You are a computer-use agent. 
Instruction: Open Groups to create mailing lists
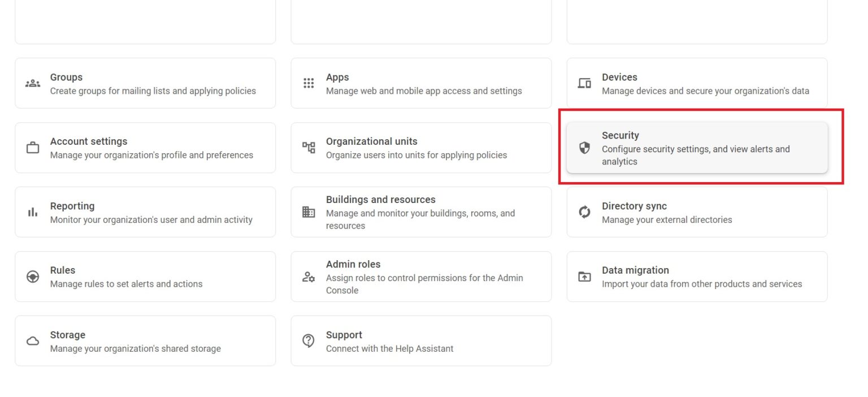(145, 83)
